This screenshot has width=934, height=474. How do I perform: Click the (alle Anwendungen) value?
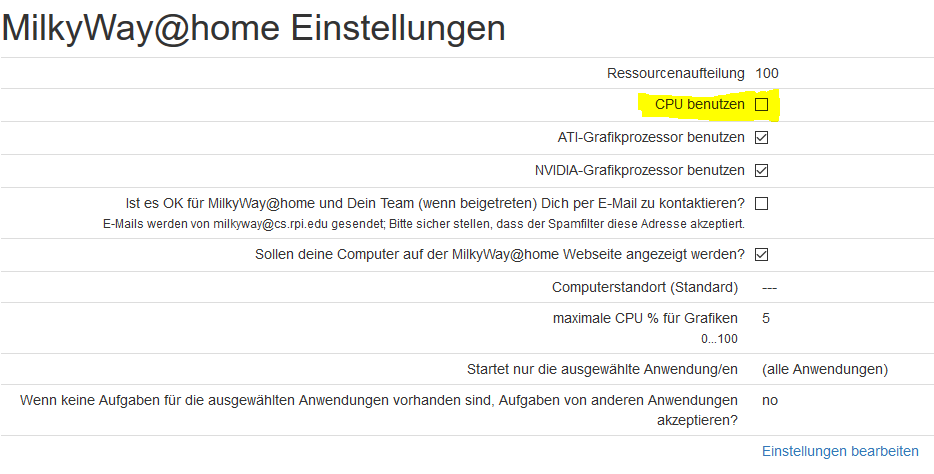[x=825, y=370]
